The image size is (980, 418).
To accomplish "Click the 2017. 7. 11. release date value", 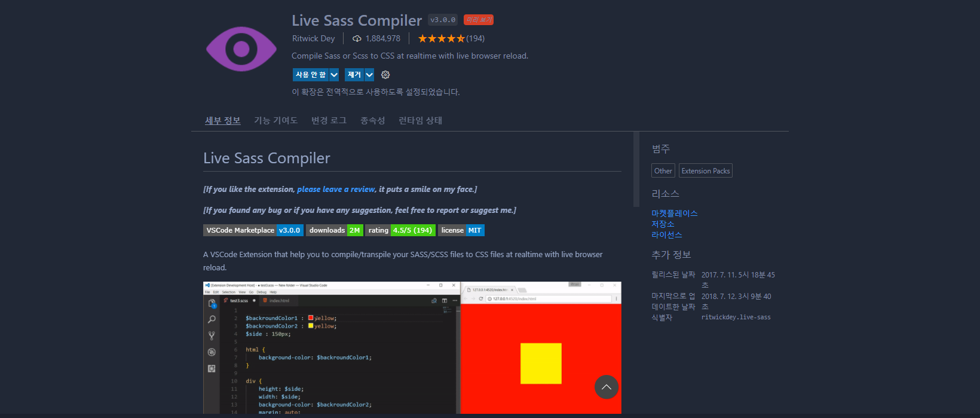I will (x=738, y=280).
